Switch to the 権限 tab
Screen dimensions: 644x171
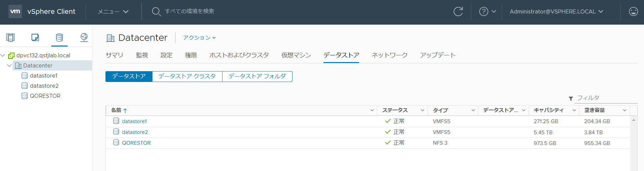coord(191,55)
